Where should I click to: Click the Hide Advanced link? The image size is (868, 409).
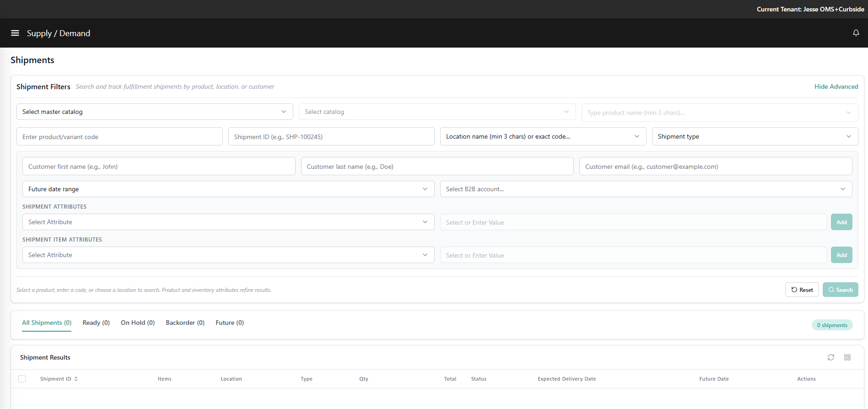point(836,86)
